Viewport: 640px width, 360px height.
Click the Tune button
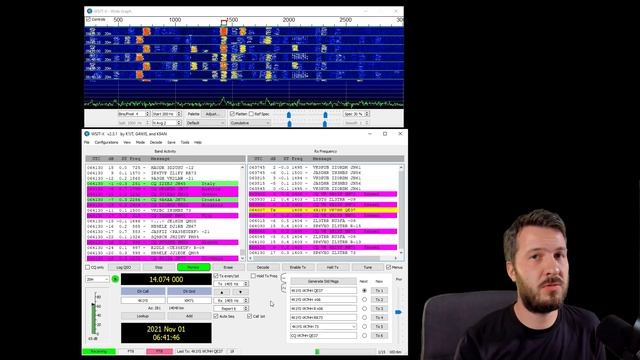[368, 267]
